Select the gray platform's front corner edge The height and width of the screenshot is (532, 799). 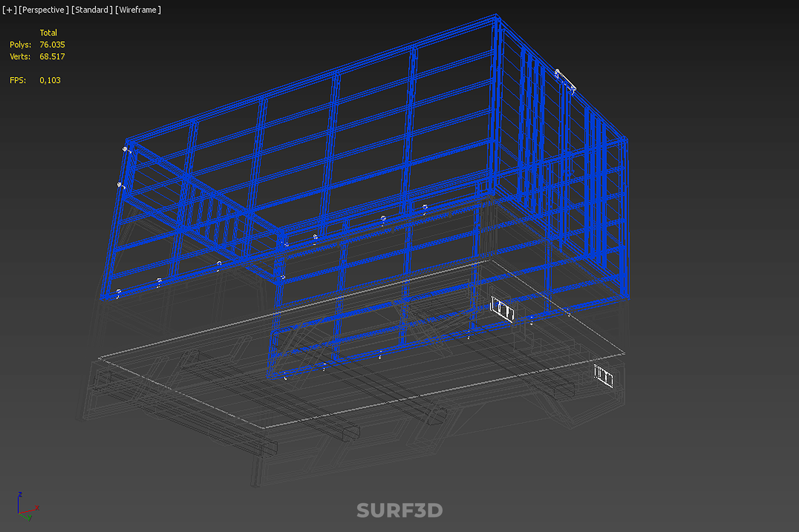(265, 427)
